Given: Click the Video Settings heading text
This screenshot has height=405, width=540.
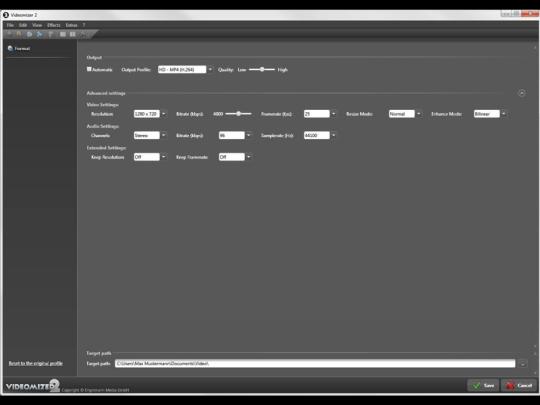Looking at the screenshot, I should (x=103, y=104).
